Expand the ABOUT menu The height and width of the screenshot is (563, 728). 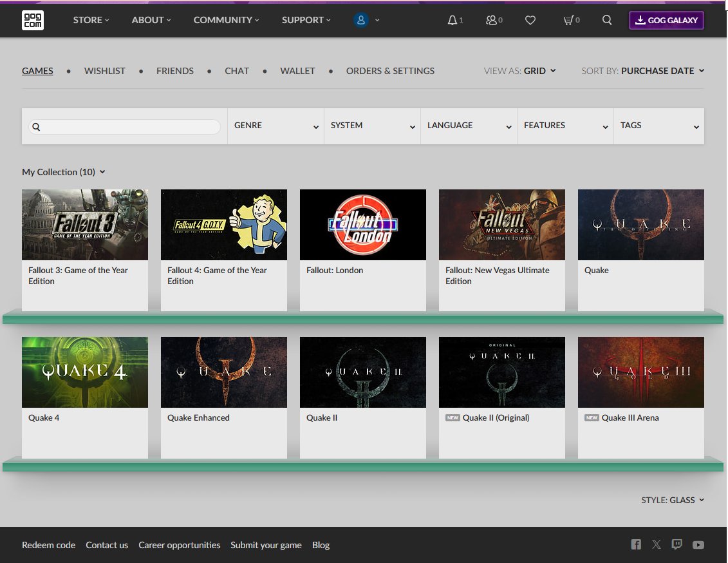pyautogui.click(x=151, y=20)
